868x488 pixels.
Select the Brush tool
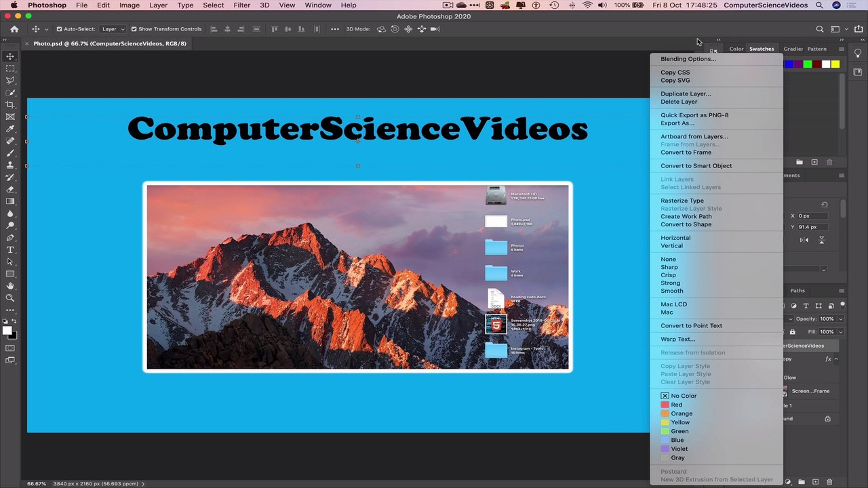point(10,153)
